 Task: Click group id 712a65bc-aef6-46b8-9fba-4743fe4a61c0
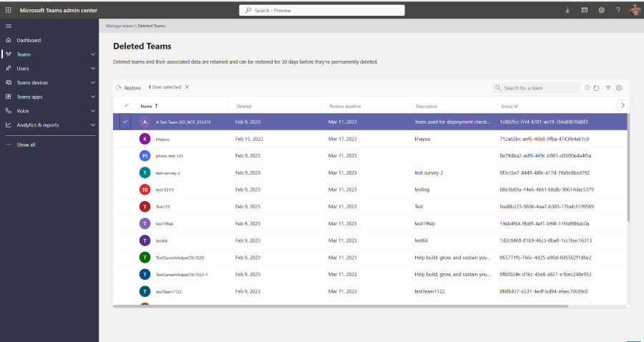(545, 139)
